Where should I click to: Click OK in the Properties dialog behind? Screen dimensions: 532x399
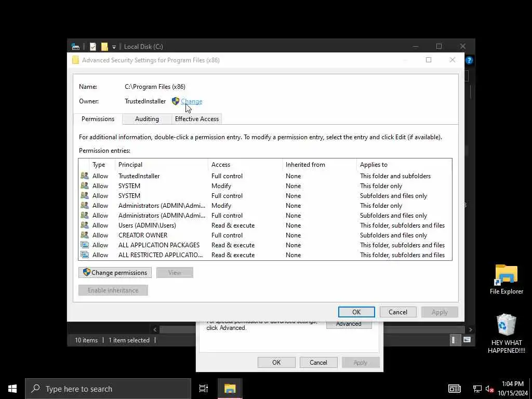click(x=276, y=362)
